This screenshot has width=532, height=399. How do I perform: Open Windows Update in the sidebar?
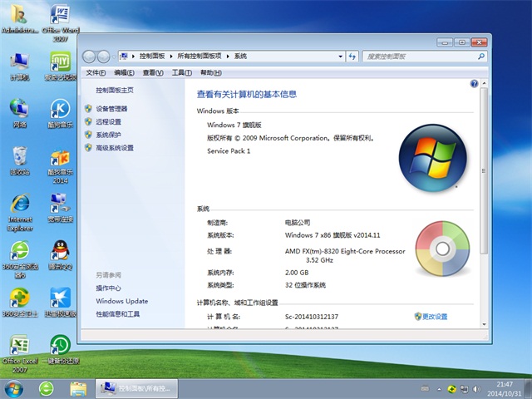pyautogui.click(x=121, y=301)
